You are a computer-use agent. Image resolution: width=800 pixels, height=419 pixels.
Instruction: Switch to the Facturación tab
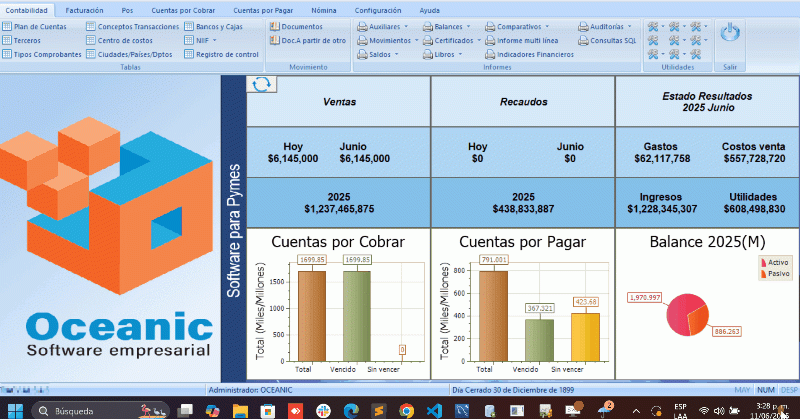(84, 9)
